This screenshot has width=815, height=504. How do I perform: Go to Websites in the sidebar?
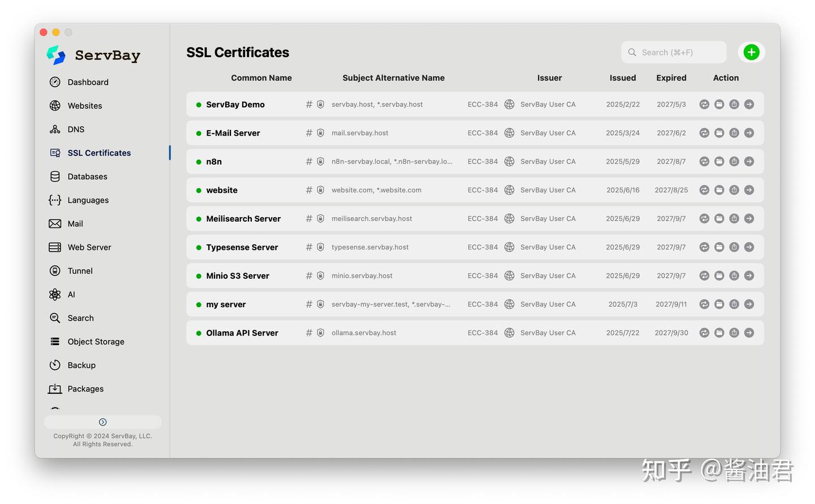pos(85,106)
